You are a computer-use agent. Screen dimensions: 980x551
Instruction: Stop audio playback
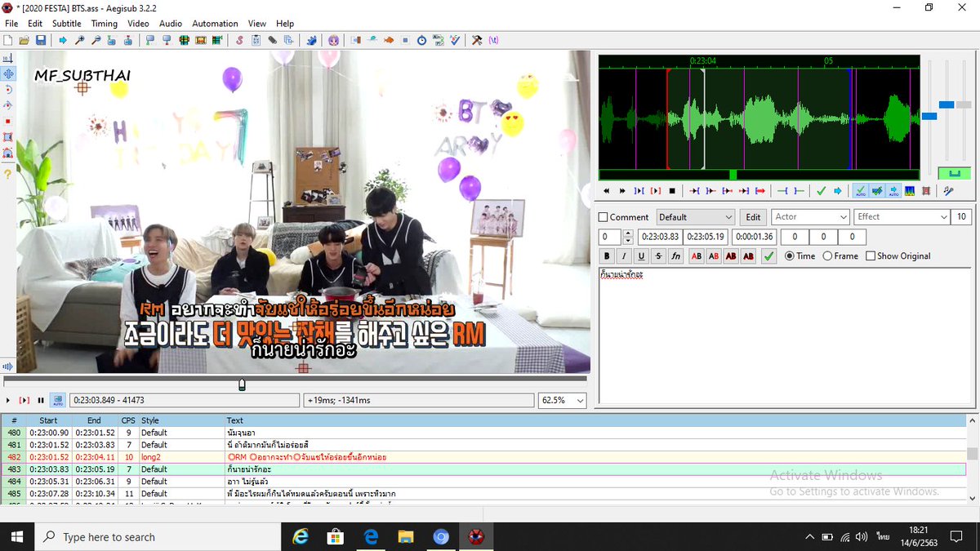click(672, 191)
